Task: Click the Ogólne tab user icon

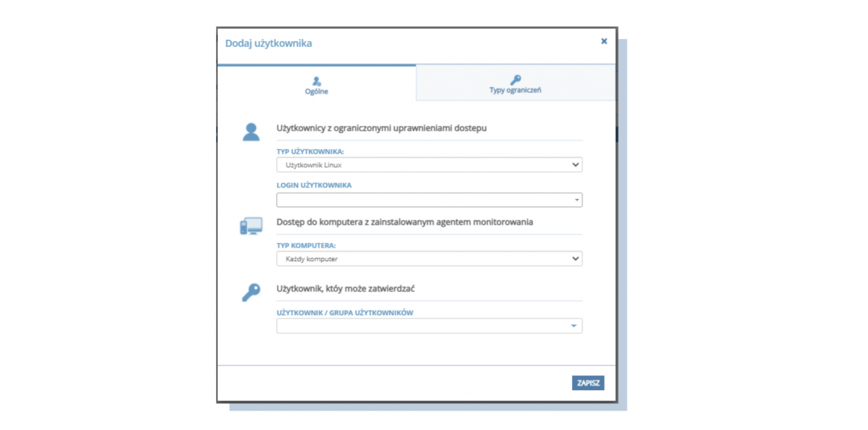Action: [317, 81]
